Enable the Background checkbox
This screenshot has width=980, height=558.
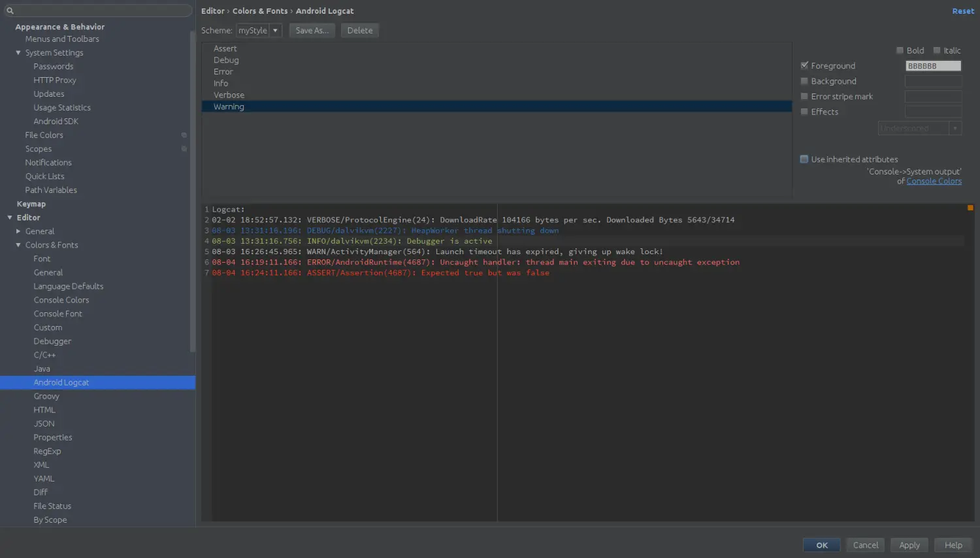pos(804,81)
